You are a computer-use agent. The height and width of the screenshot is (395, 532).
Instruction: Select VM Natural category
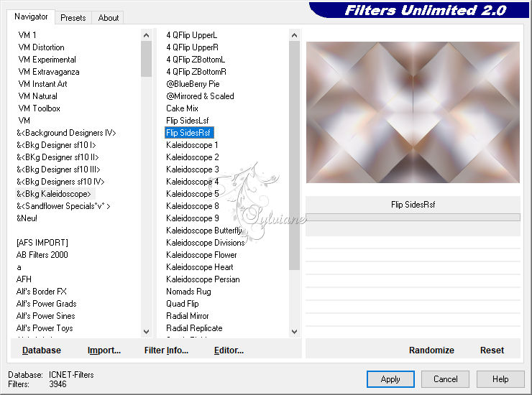[x=38, y=96]
